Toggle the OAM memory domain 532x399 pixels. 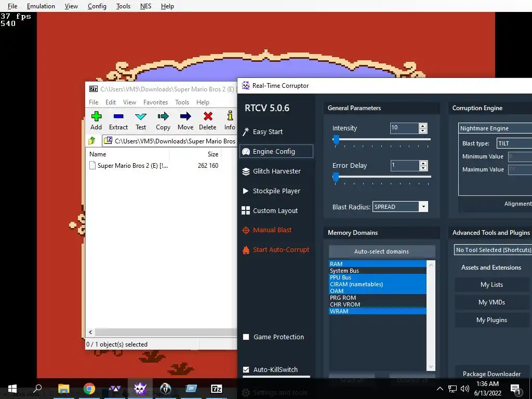(x=377, y=291)
